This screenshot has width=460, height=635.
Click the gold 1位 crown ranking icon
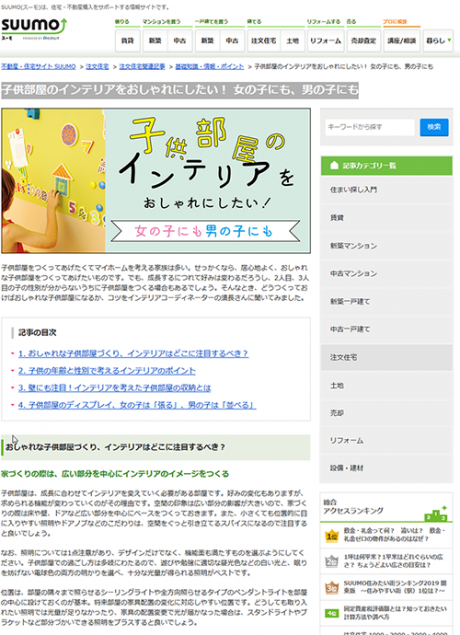(332, 536)
